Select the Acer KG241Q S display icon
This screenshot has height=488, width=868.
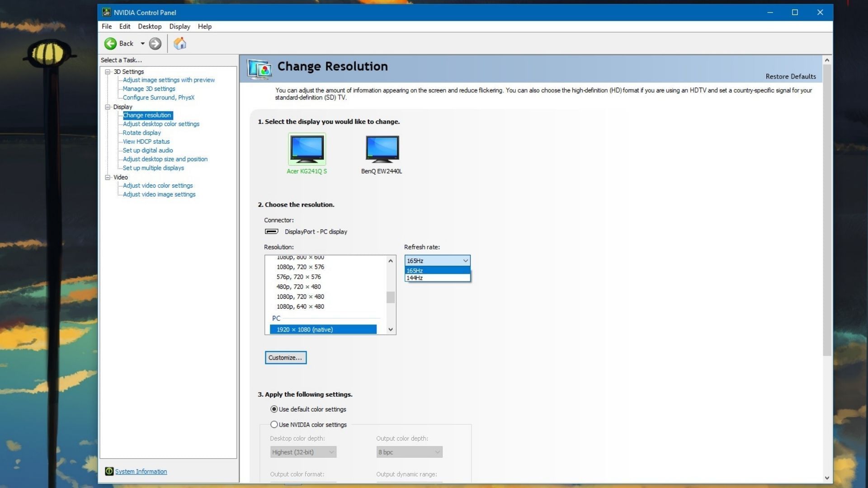[x=307, y=149]
